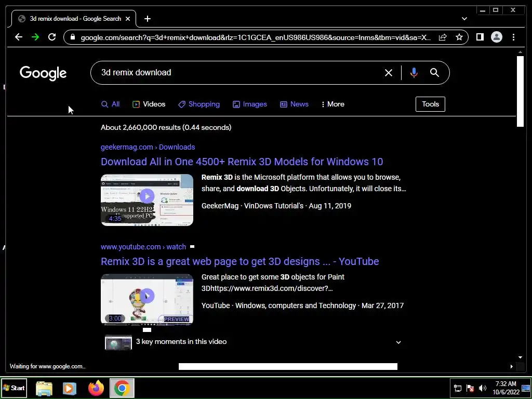Viewport: 532px width, 399px height.
Task: Click Show desktop button at taskbar end
Action: tap(526, 388)
